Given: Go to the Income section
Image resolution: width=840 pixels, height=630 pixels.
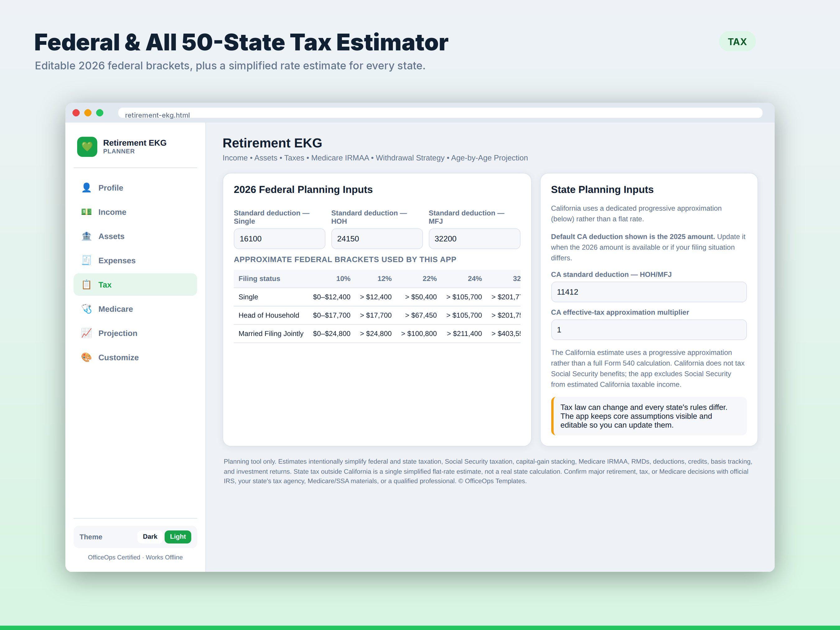Looking at the screenshot, I should click(x=135, y=212).
